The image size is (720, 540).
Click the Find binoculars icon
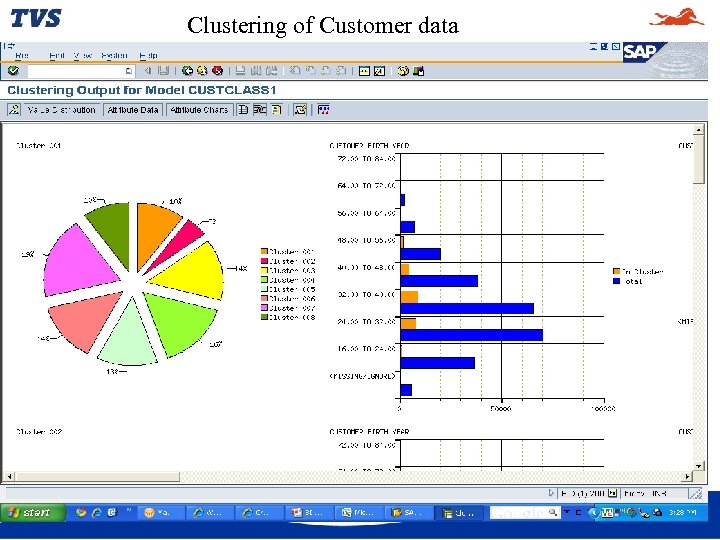(256, 71)
